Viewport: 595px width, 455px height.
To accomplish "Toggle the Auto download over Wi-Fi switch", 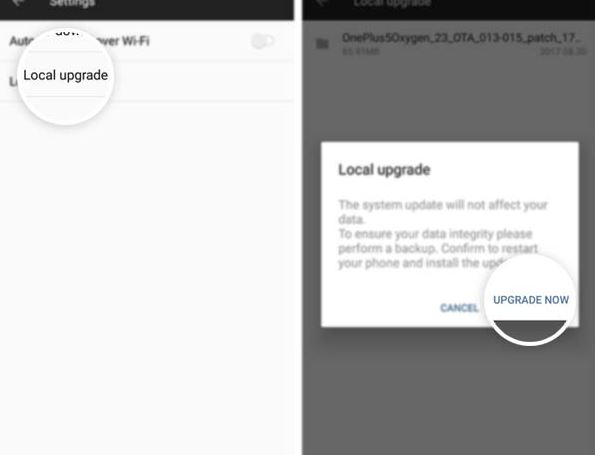I will click(x=263, y=41).
